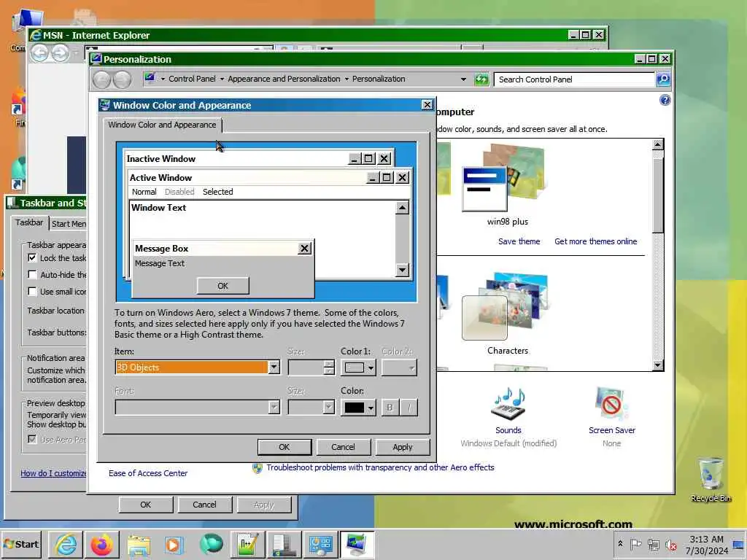Select the Personalization taskbar icon

[x=357, y=544]
